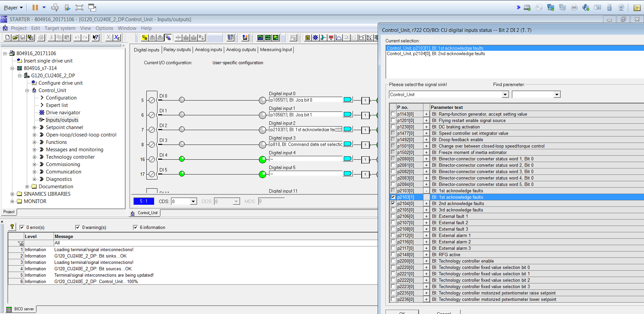This screenshot has width=644, height=314.
Task: Click the Save and compile toolbar icon
Action: (x=31, y=37)
